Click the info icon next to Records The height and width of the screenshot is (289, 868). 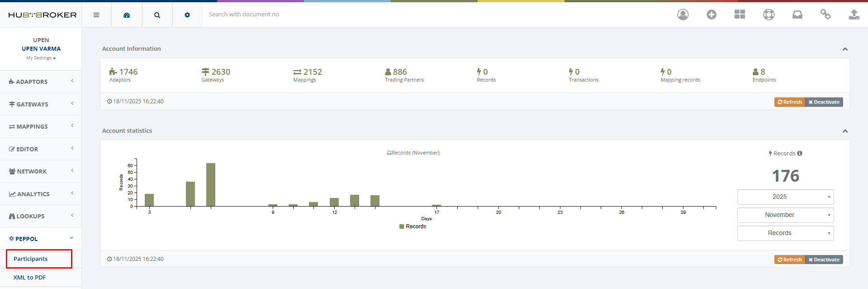[800, 153]
